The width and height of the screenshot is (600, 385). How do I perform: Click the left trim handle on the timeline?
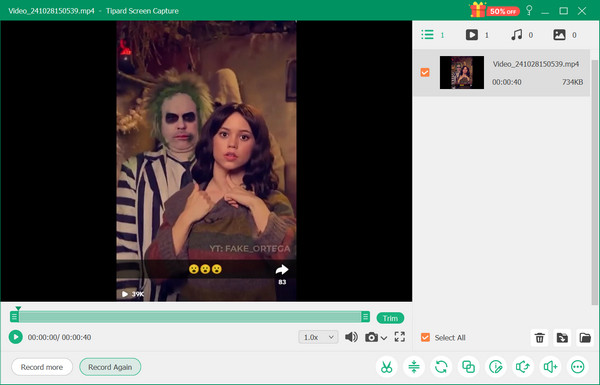[x=14, y=316]
